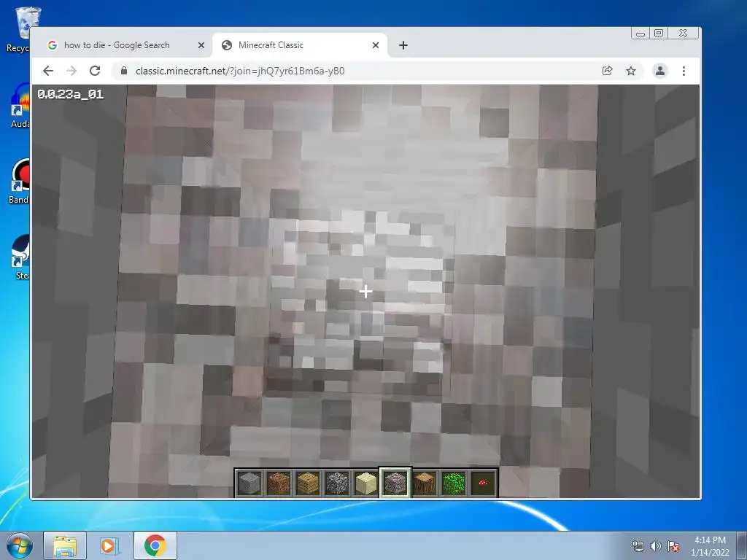The height and width of the screenshot is (560, 747).
Task: Select the dirt block in hotbar
Action: click(279, 483)
